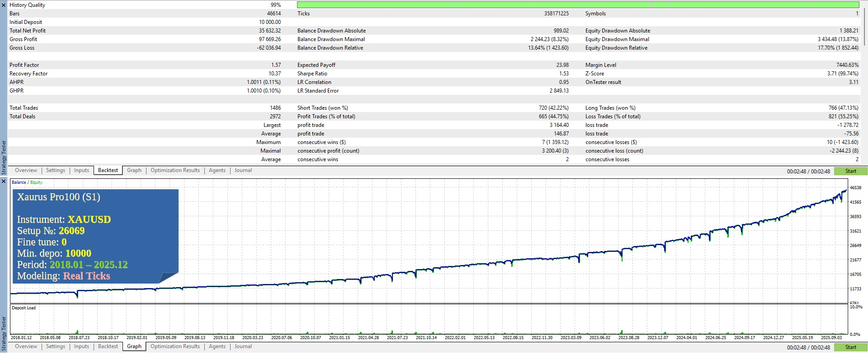Close the upper Strategy Tester panel
The height and width of the screenshot is (354, 868).
point(4,5)
